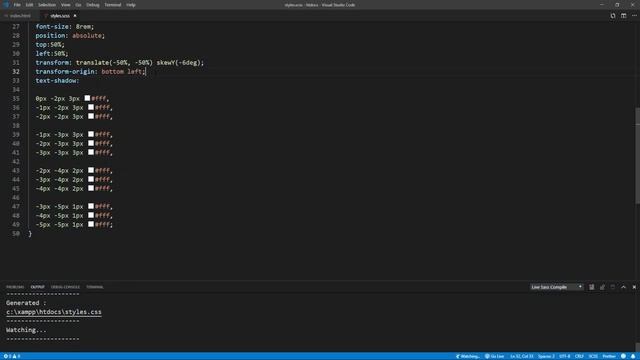Viewport: 640px width, 360px height.
Task: Click the white color swatch on line 37
Action: 91,116
